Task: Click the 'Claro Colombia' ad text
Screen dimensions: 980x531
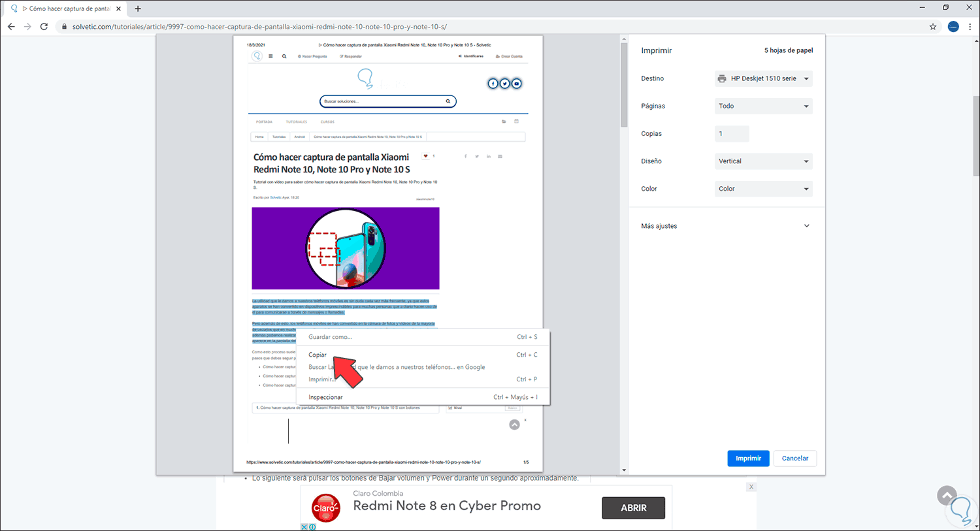Action: (378, 494)
